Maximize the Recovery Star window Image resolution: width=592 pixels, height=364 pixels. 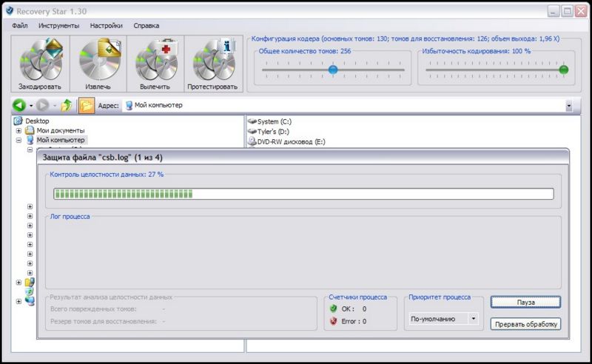tap(567, 11)
